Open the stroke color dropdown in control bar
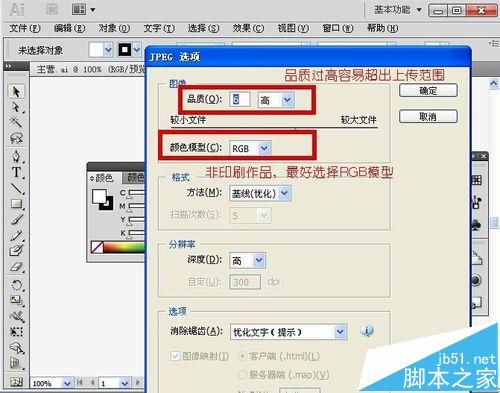Screen dimensions: 500x393 (x=137, y=50)
